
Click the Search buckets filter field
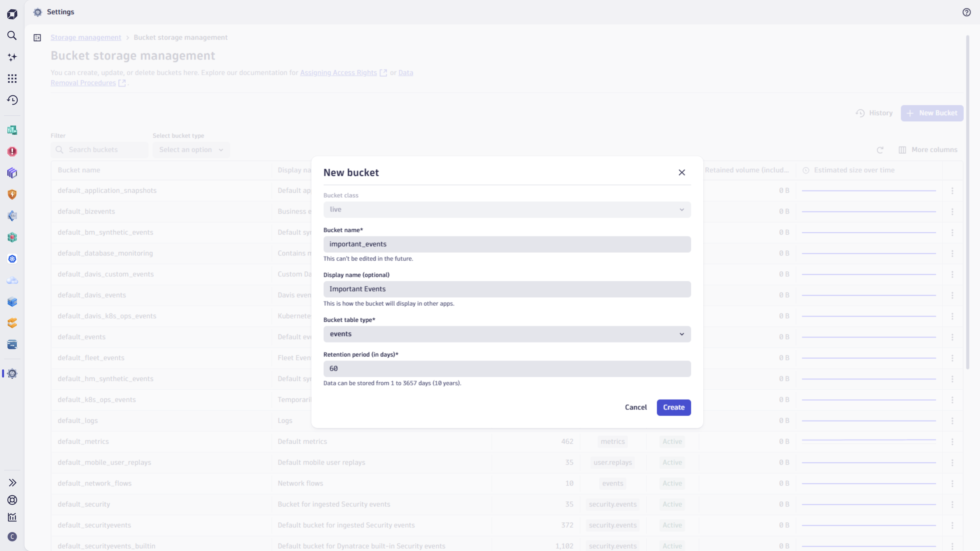pos(99,150)
